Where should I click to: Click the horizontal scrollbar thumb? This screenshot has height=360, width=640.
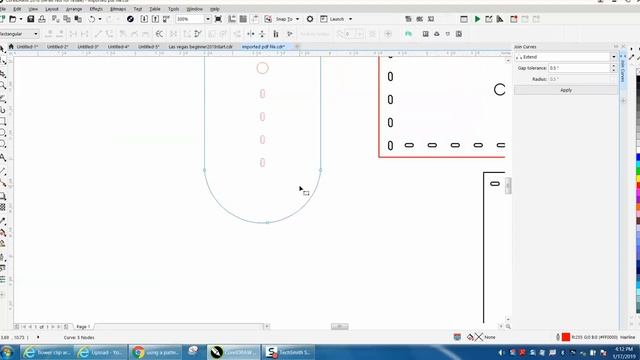(339, 326)
